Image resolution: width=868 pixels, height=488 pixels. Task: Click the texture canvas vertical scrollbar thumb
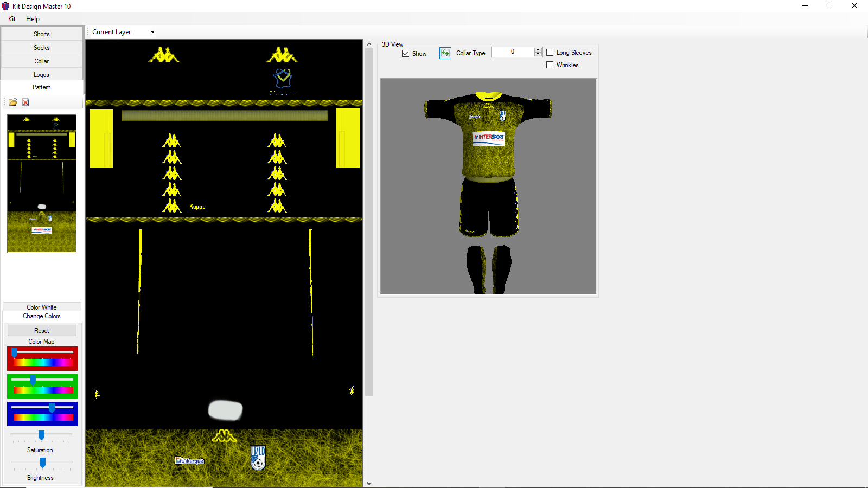tap(369, 222)
